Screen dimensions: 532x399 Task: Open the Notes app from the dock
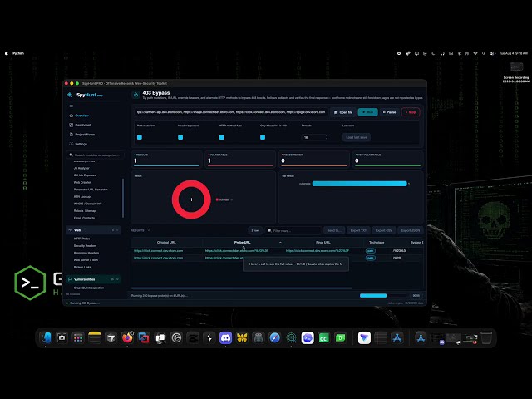click(x=95, y=338)
